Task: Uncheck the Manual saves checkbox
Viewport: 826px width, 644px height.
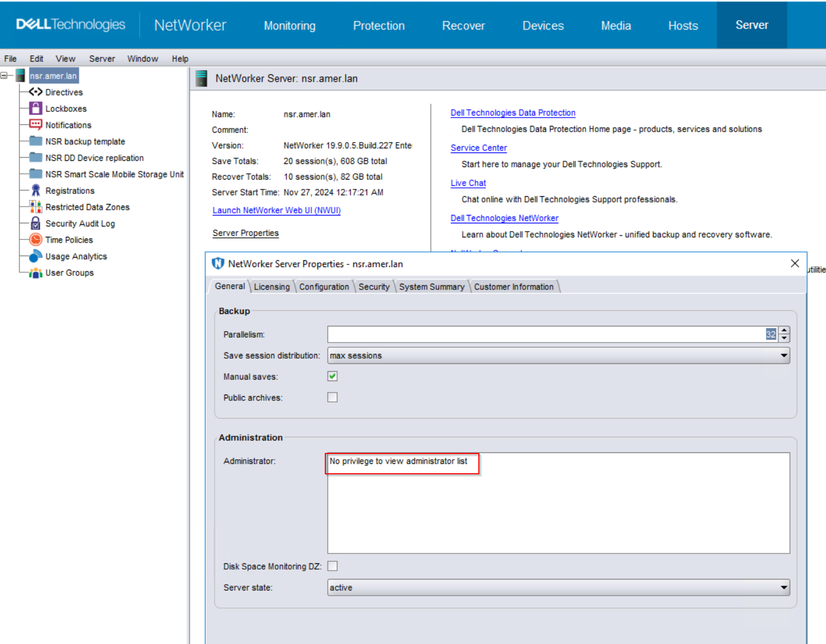Action: click(x=333, y=376)
